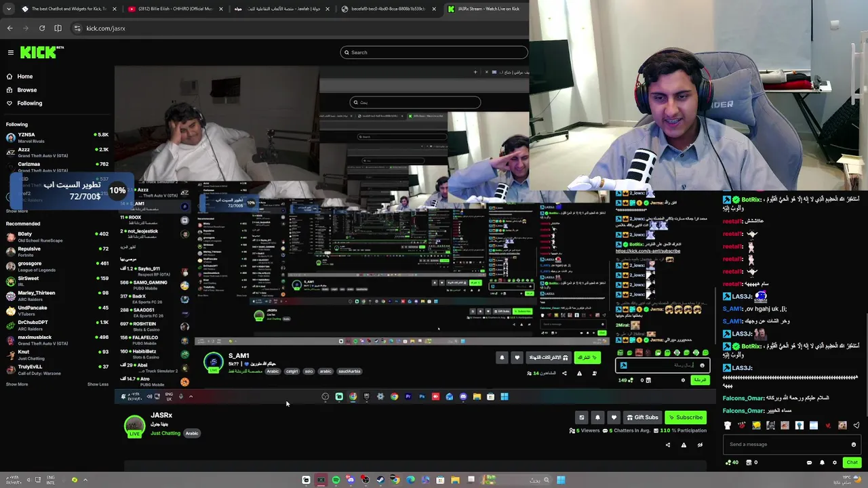Pick the red heart emote
Viewport: 868px width, 488px height.
828,426
